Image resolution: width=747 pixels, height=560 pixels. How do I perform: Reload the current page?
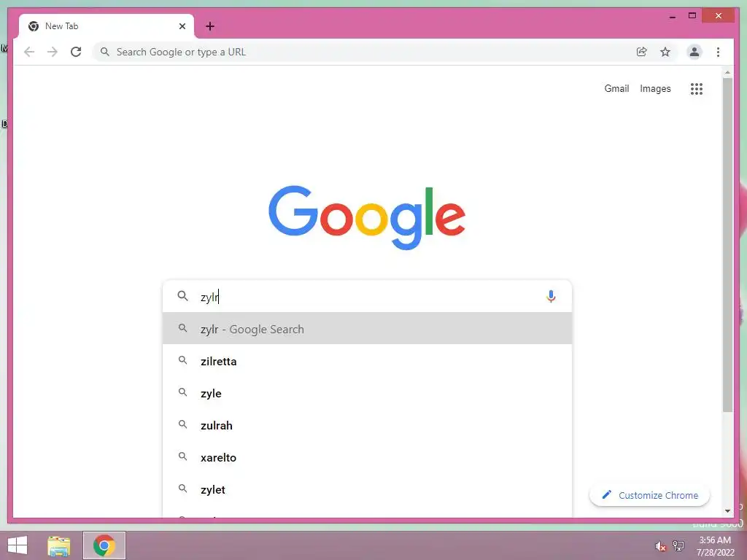[x=76, y=52]
